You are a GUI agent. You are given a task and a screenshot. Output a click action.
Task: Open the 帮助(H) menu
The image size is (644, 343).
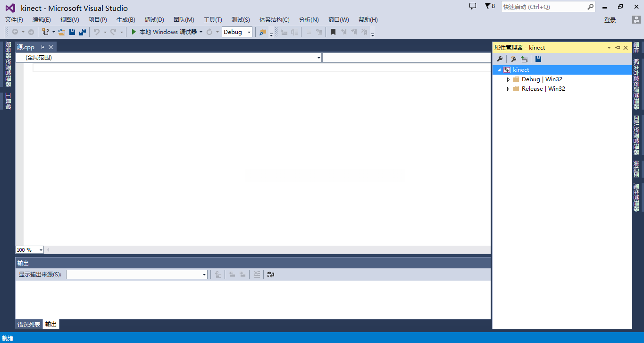tap(368, 20)
